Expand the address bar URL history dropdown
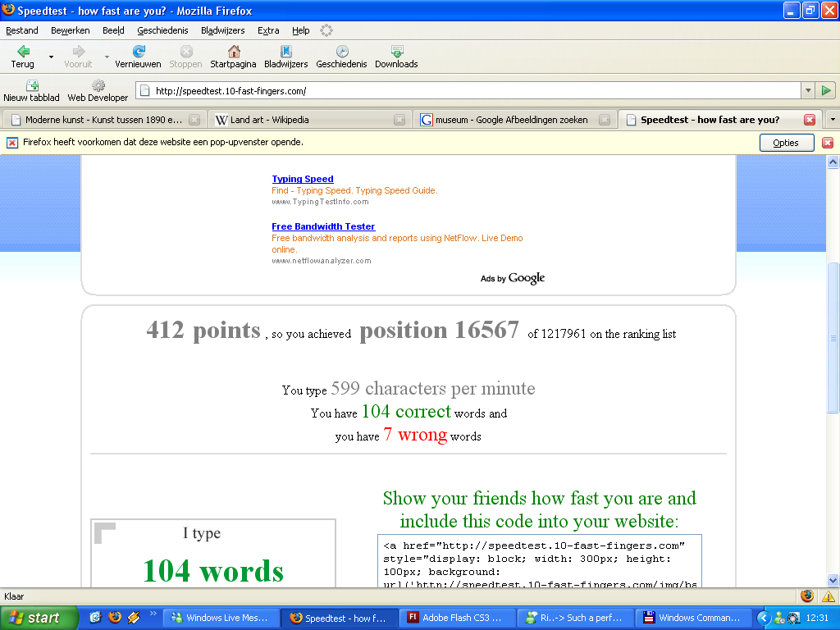Screen dimensions: 840x630 (808, 91)
